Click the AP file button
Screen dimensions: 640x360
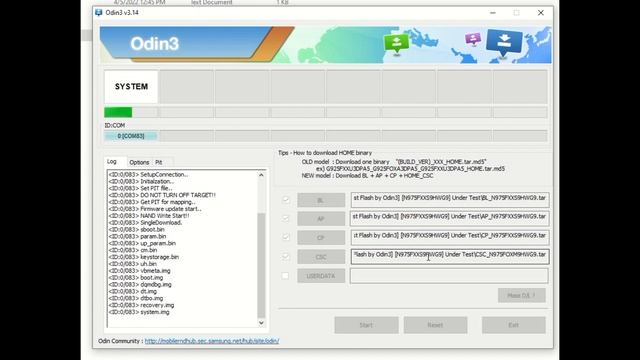[x=321, y=219]
